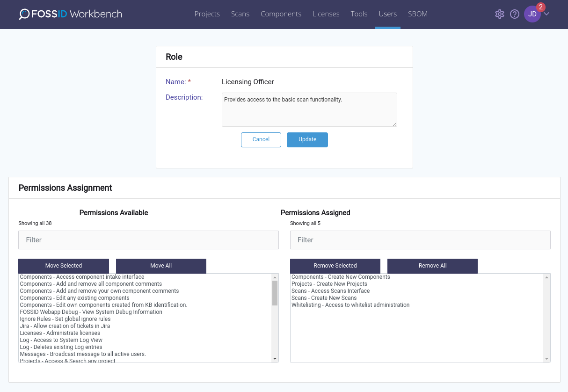Select 'Components - Add and remove all component comments'
Viewport: 568px width, 392px height.
[145, 284]
